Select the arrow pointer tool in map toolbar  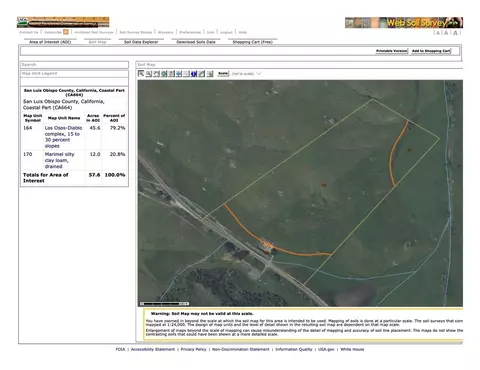point(141,74)
